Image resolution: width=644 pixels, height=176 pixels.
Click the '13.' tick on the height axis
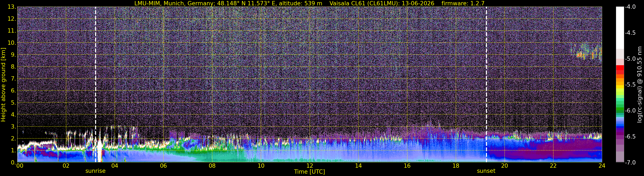pyautogui.click(x=12, y=7)
